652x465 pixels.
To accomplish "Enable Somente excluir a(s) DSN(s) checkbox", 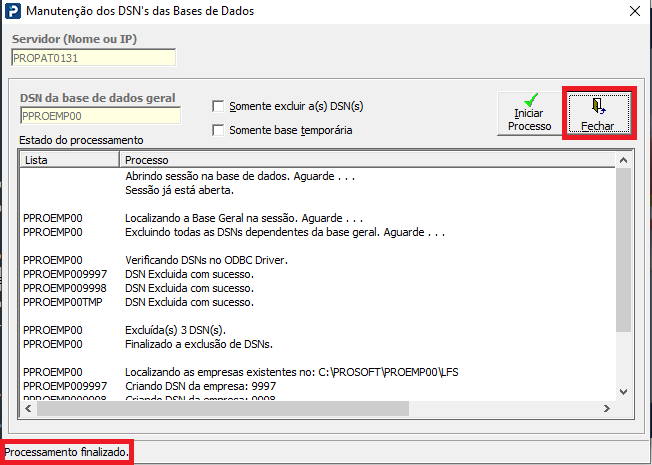I will (x=218, y=106).
